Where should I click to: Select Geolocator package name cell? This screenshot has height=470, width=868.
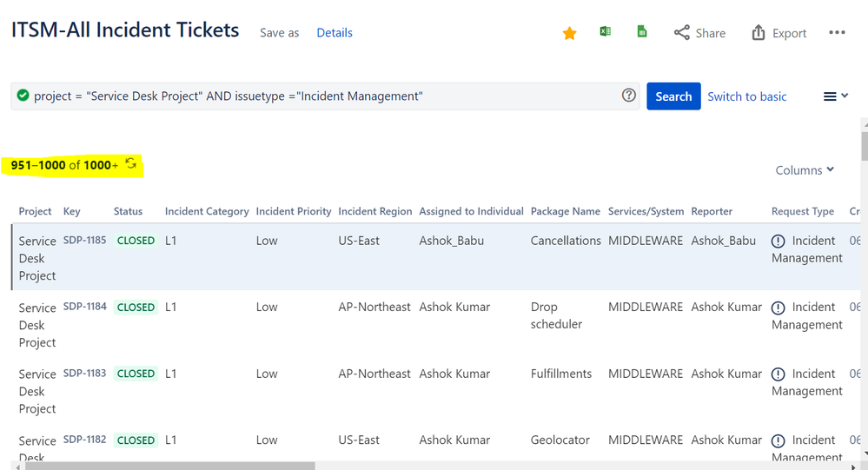(x=560, y=440)
